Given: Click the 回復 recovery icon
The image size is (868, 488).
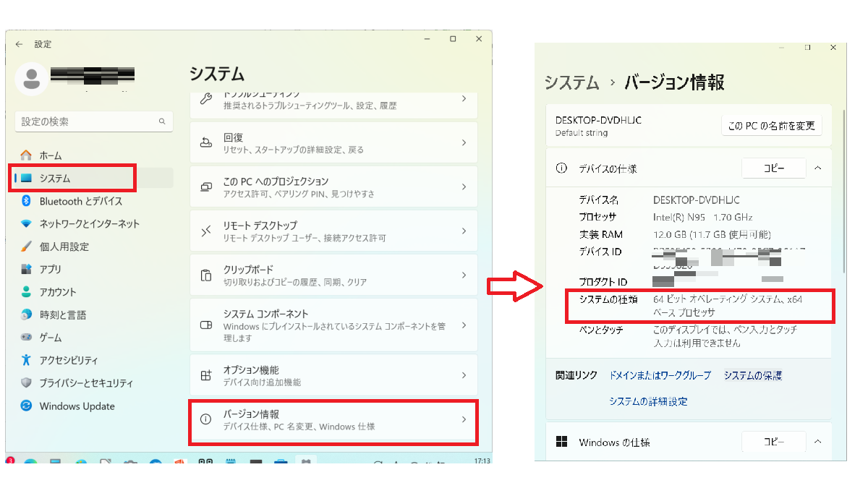Looking at the screenshot, I should click(206, 142).
